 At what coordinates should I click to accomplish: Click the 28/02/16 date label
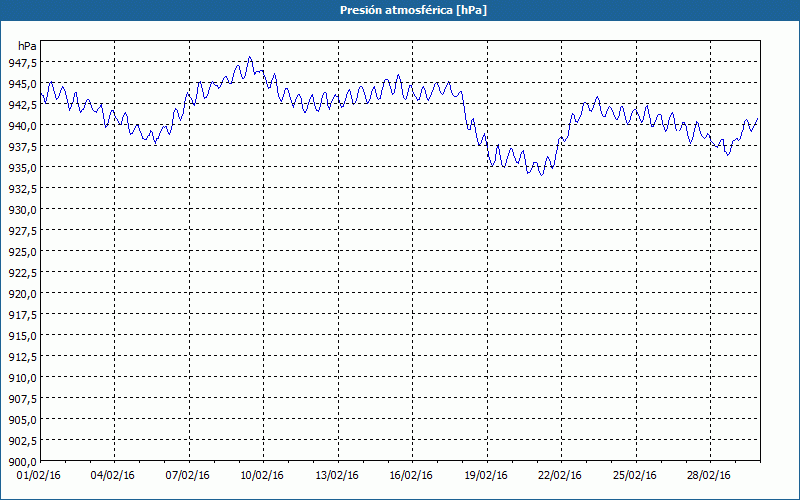709,476
